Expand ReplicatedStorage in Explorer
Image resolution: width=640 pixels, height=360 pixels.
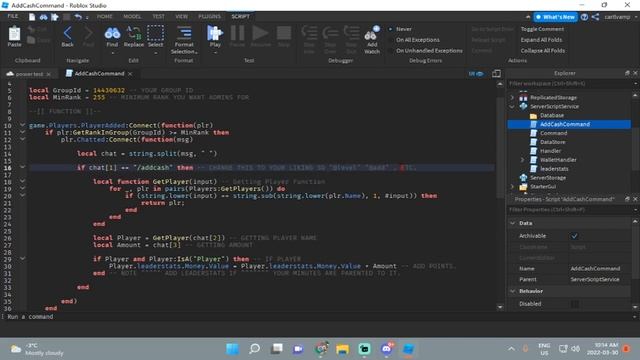512,98
